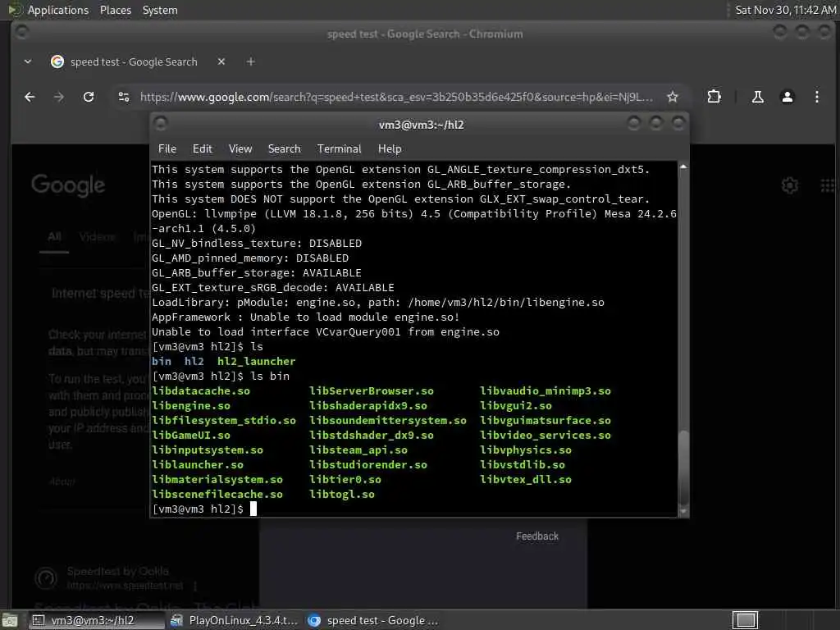Open the terminal View menu
Image resolution: width=840 pixels, height=630 pixels.
click(x=240, y=149)
